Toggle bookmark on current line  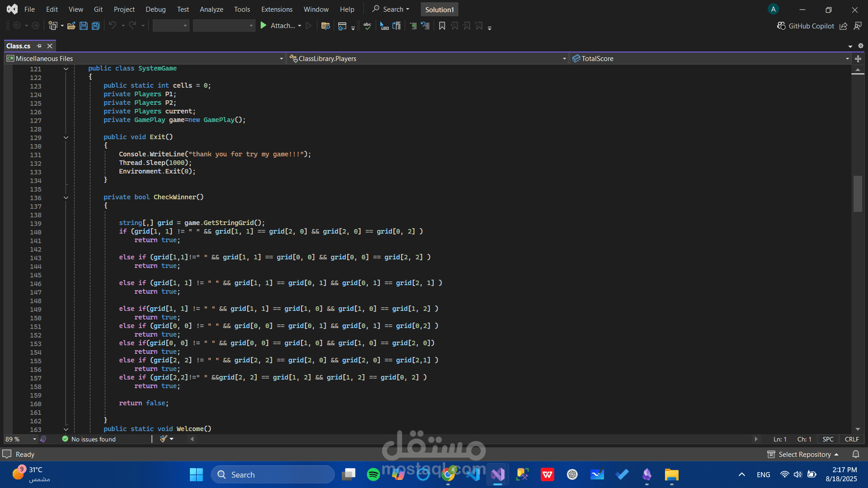442,26
